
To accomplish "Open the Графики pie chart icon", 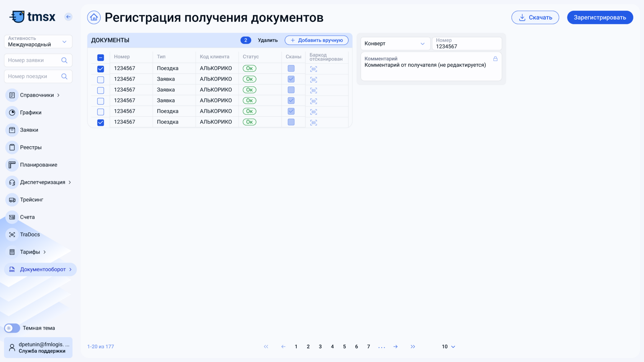I will [x=12, y=113].
